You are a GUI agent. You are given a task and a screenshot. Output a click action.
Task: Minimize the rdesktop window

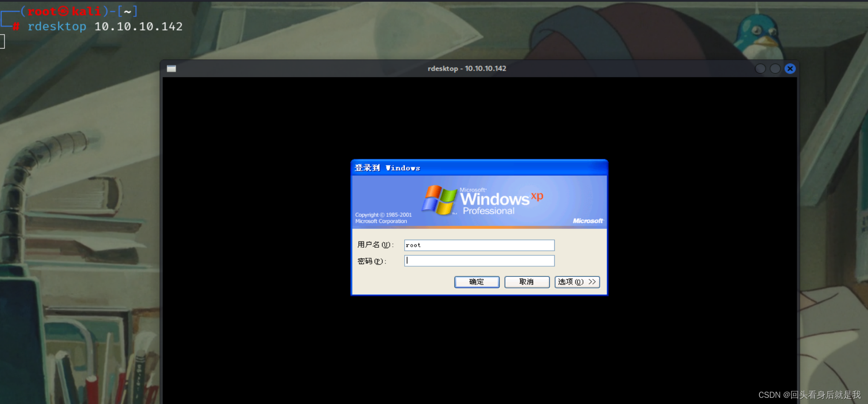(x=760, y=68)
